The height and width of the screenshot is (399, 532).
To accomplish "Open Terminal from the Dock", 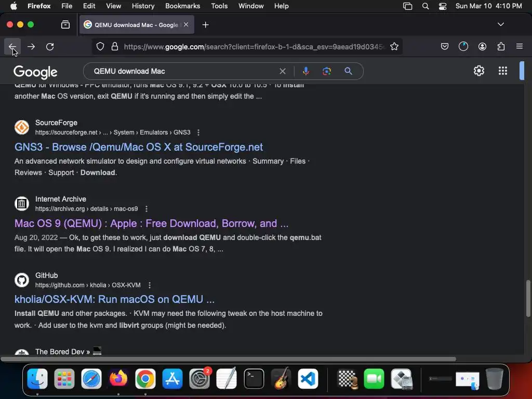I will click(x=254, y=378).
